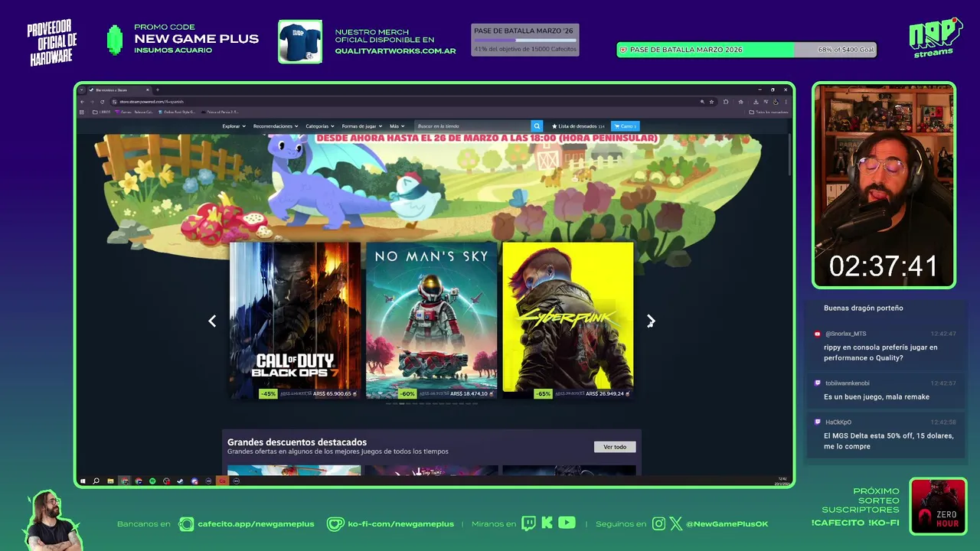Click the Ver todo button
Image resolution: width=980 pixels, height=551 pixels.
pos(615,447)
